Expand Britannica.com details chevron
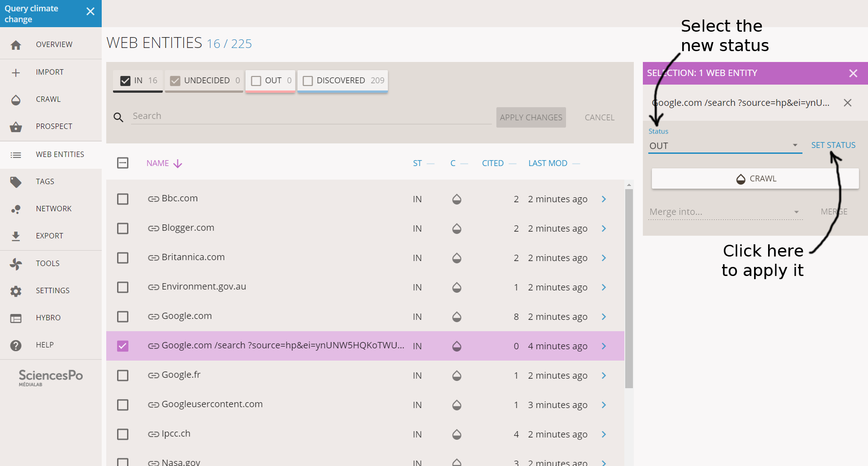Viewport: 868px width, 466px height. tap(604, 258)
